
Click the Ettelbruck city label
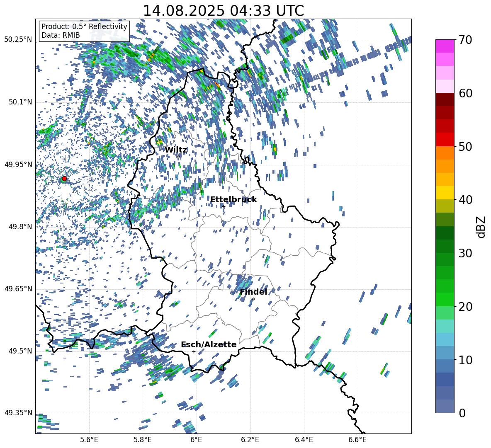point(233,200)
